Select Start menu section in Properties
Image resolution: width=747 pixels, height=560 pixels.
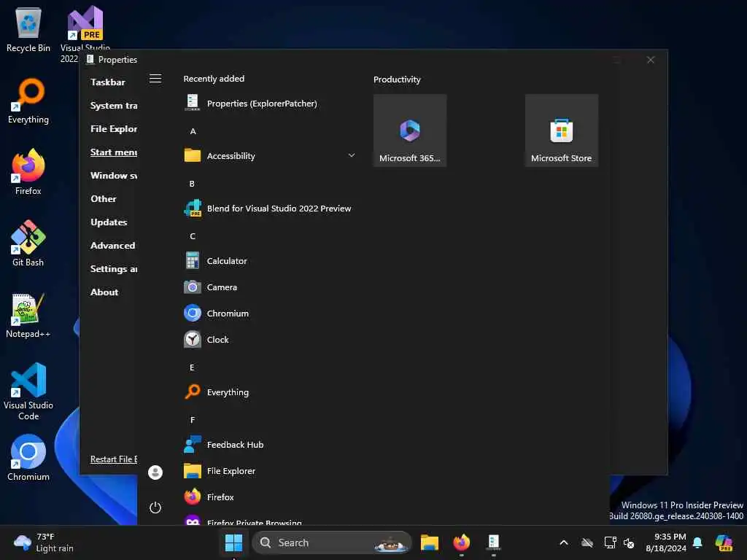[114, 152]
